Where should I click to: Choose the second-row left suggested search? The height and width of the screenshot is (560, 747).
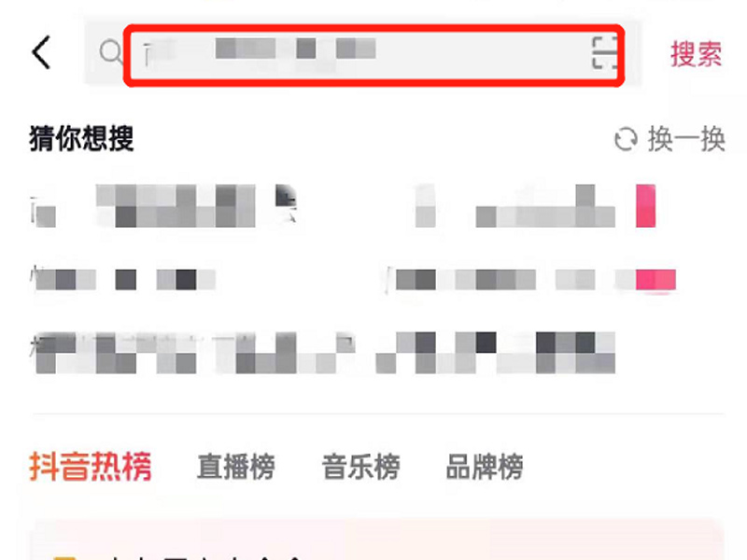pos(123,279)
